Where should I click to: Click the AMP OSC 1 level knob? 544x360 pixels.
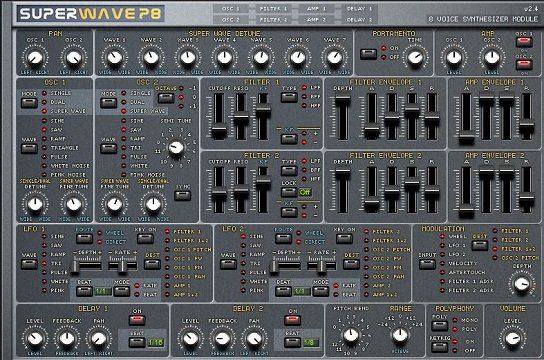[454, 58]
